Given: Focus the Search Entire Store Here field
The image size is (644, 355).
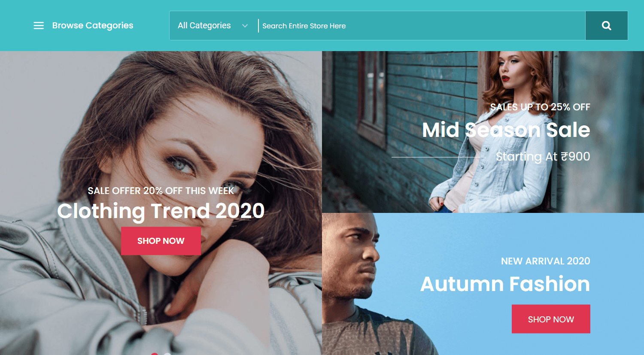Looking at the screenshot, I should pos(422,26).
